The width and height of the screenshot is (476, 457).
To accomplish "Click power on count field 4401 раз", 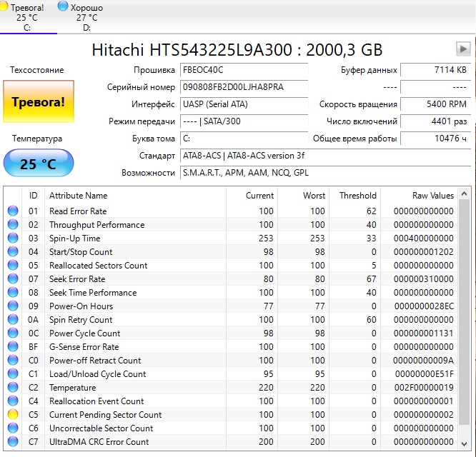I will point(436,121).
